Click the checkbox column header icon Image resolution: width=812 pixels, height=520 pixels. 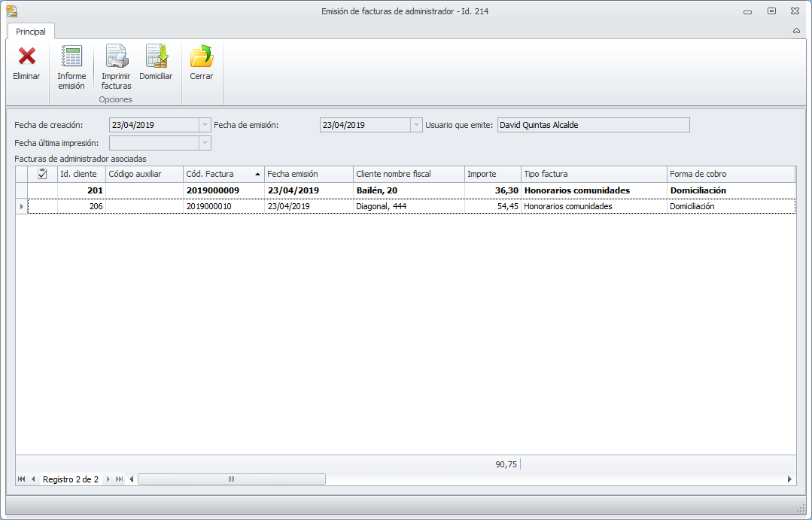[x=42, y=174]
